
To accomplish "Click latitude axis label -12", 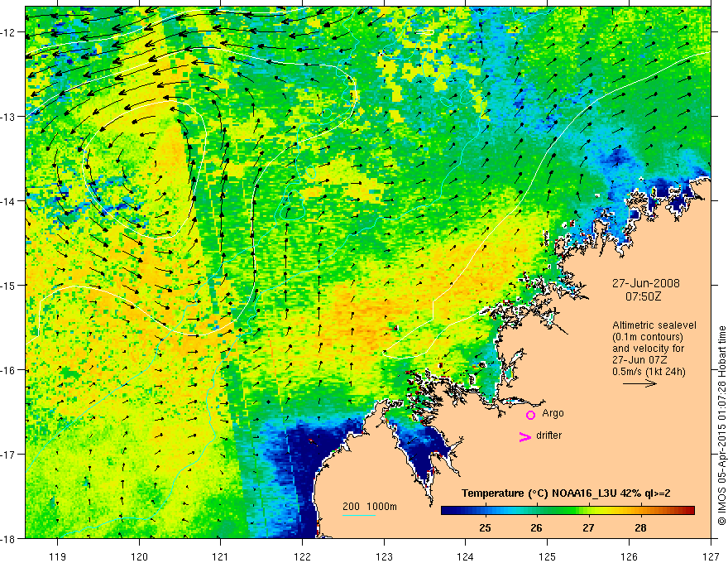I will (x=9, y=32).
